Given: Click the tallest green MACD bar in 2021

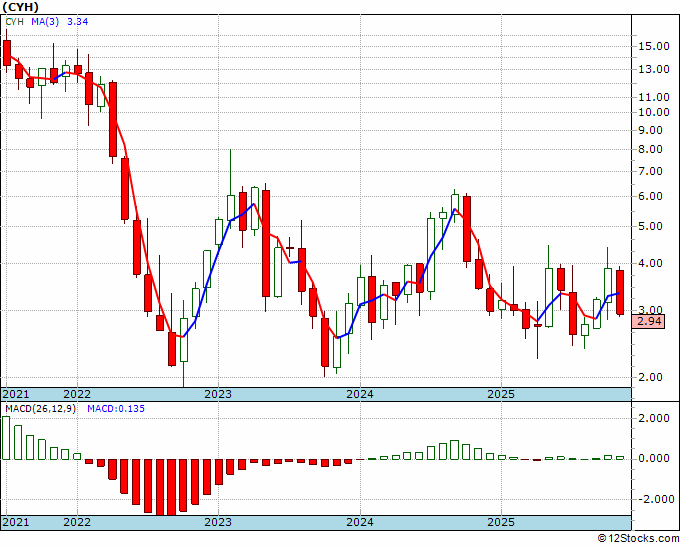Looking at the screenshot, I should click(6, 438).
